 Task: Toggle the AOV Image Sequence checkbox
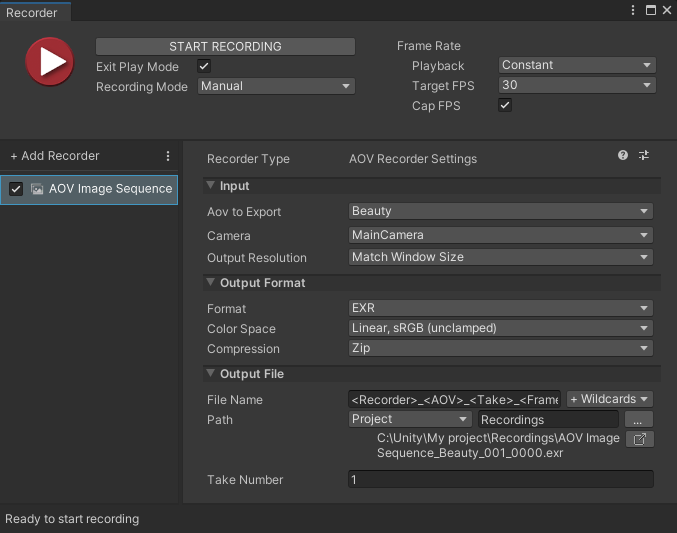16,189
